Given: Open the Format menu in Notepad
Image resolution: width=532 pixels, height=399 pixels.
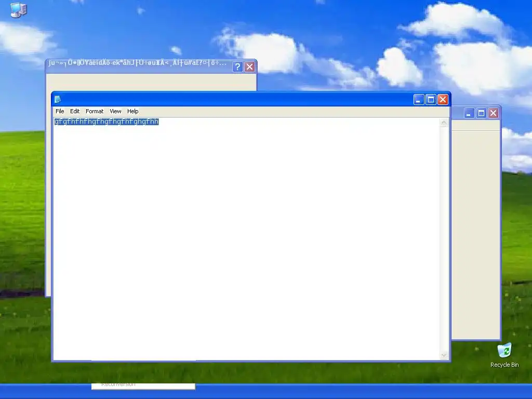Looking at the screenshot, I should [95, 111].
